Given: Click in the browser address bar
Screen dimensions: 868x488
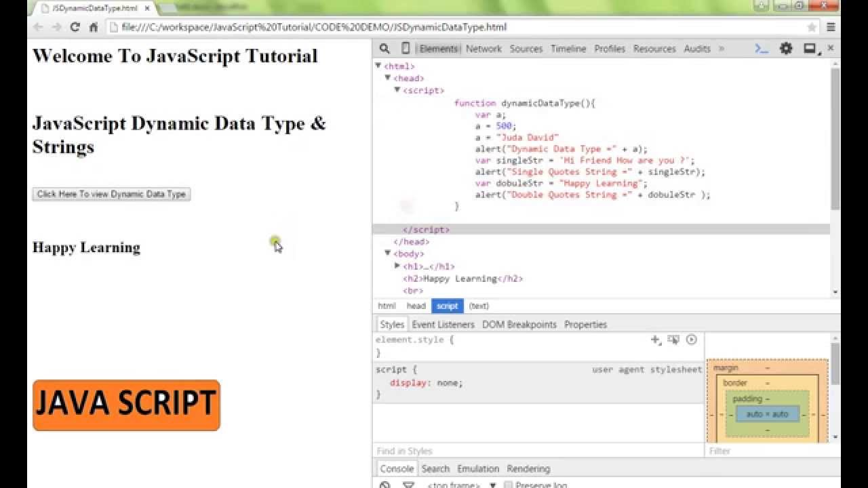Looking at the screenshot, I should click(461, 27).
